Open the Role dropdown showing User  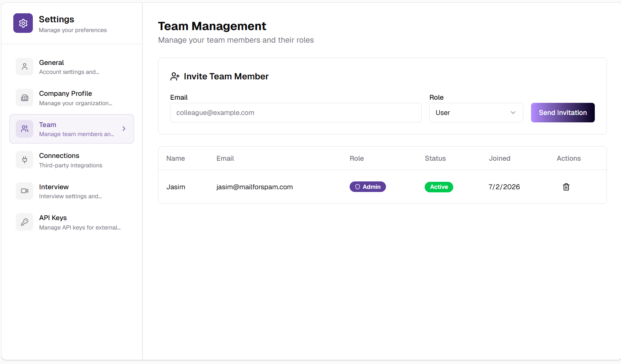coord(476,113)
